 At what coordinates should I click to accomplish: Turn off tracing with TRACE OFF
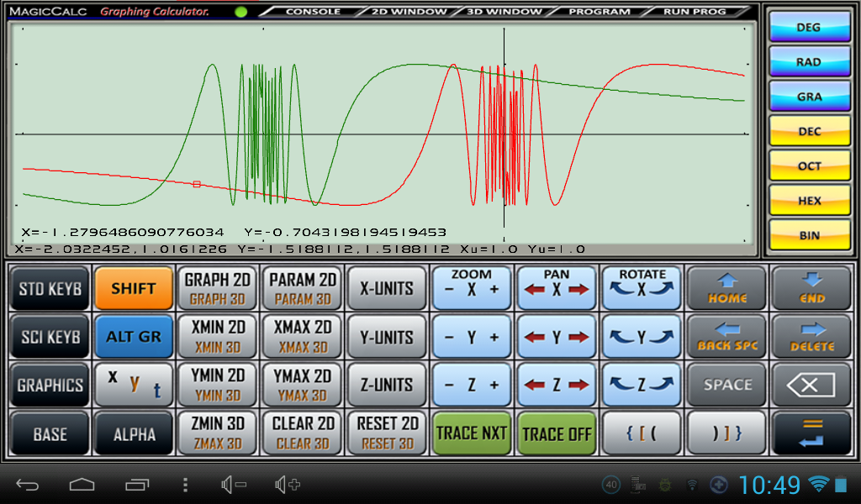556,433
